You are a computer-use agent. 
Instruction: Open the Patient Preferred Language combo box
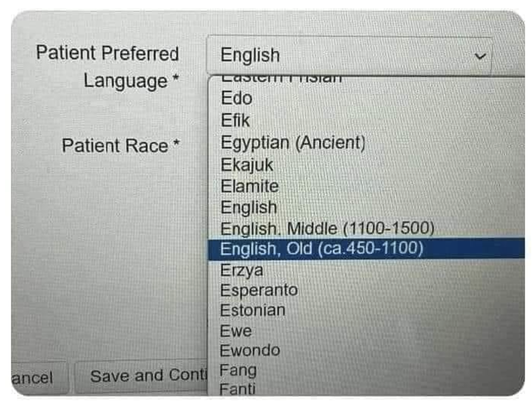(348, 55)
